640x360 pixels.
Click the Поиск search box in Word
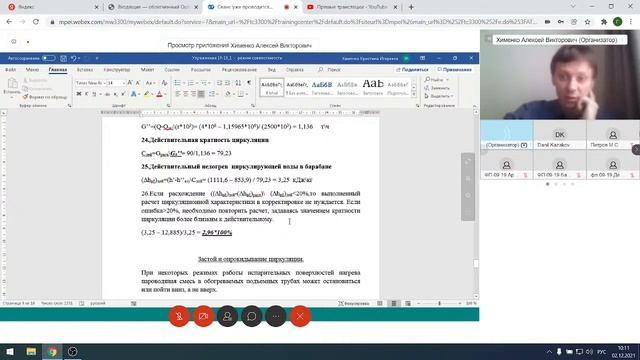[329, 70]
